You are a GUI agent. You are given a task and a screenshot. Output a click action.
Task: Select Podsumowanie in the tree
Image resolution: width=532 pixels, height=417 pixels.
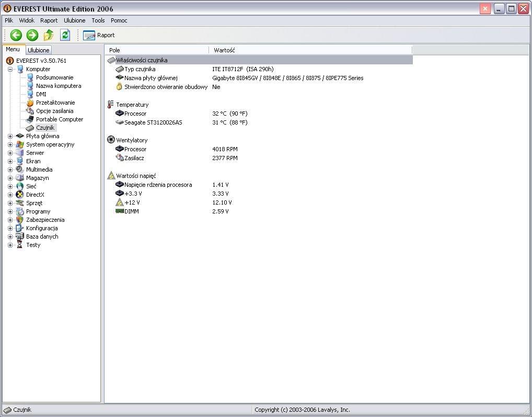54,77
